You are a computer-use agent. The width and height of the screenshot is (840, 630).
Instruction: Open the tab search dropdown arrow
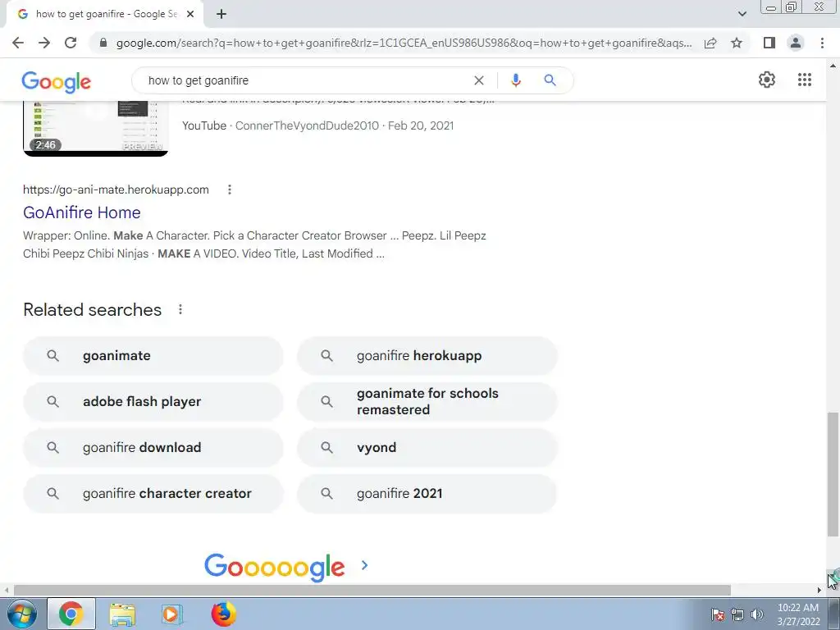(742, 15)
